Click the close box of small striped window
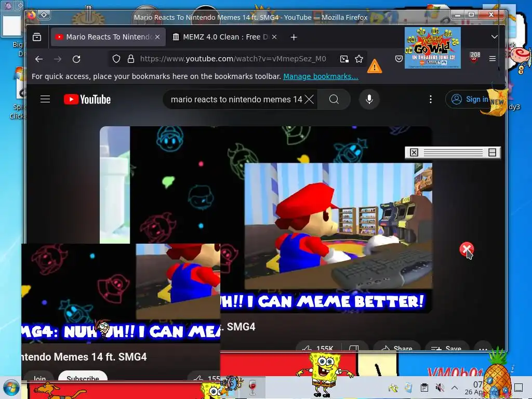Viewport: 532px width, 399px height. click(x=414, y=153)
